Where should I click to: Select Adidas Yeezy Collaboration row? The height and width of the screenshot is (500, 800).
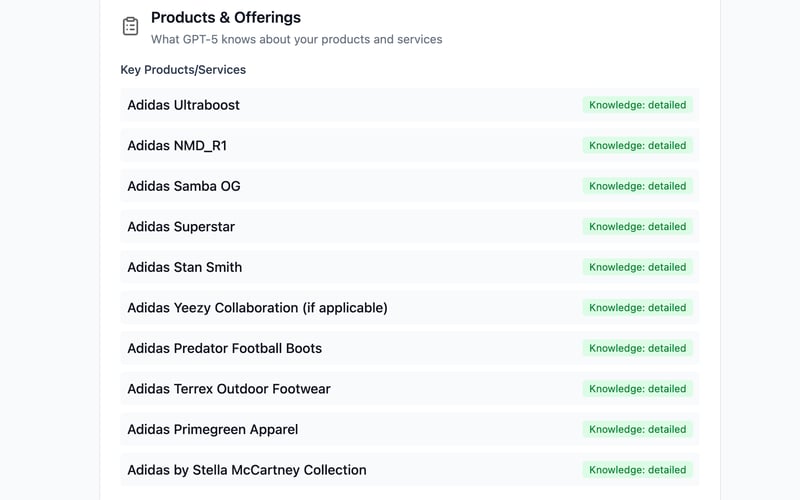[257, 308]
